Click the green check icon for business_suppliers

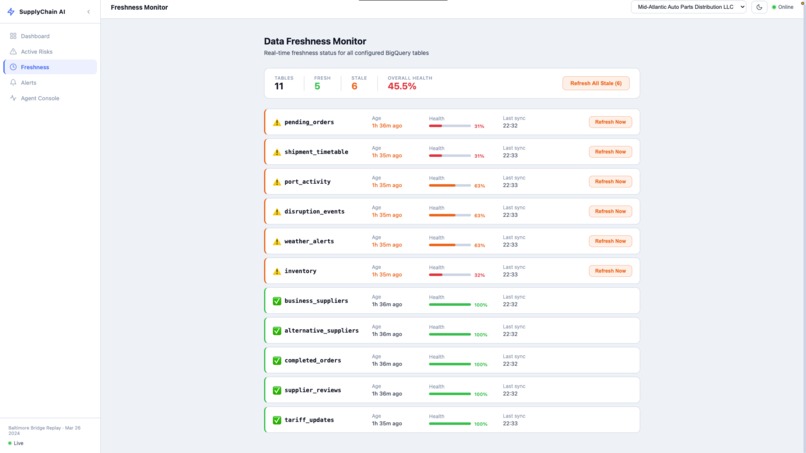click(x=277, y=301)
